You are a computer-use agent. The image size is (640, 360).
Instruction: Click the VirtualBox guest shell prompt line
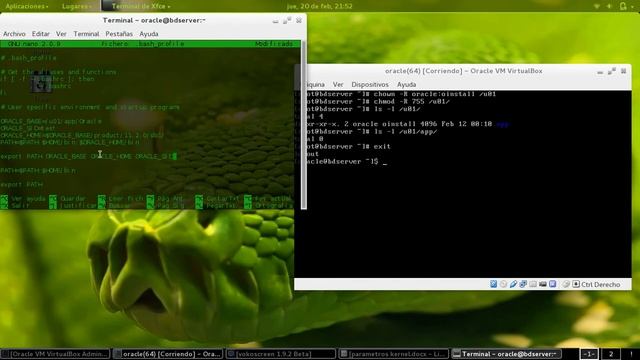341,162
